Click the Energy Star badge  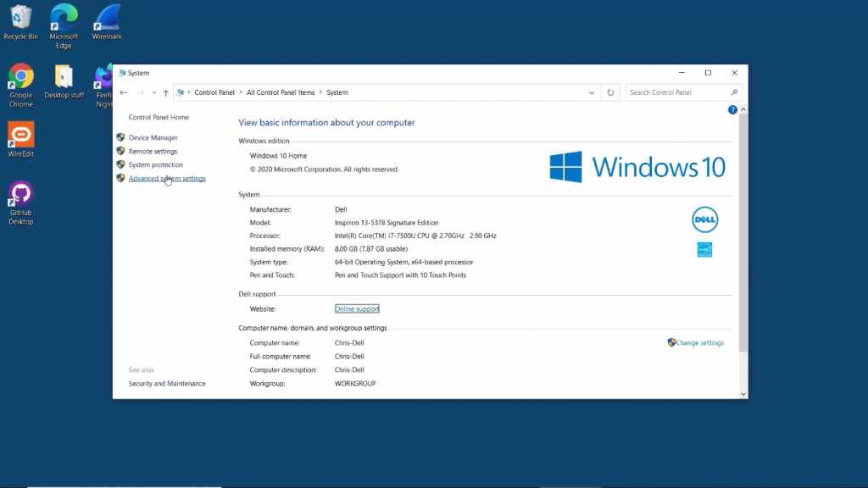(x=704, y=250)
